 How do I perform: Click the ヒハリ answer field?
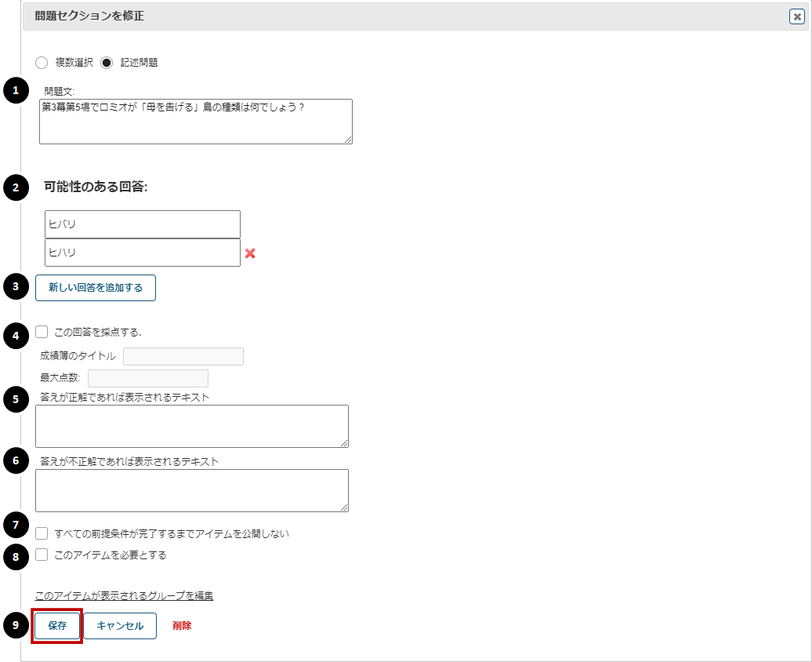point(143,253)
